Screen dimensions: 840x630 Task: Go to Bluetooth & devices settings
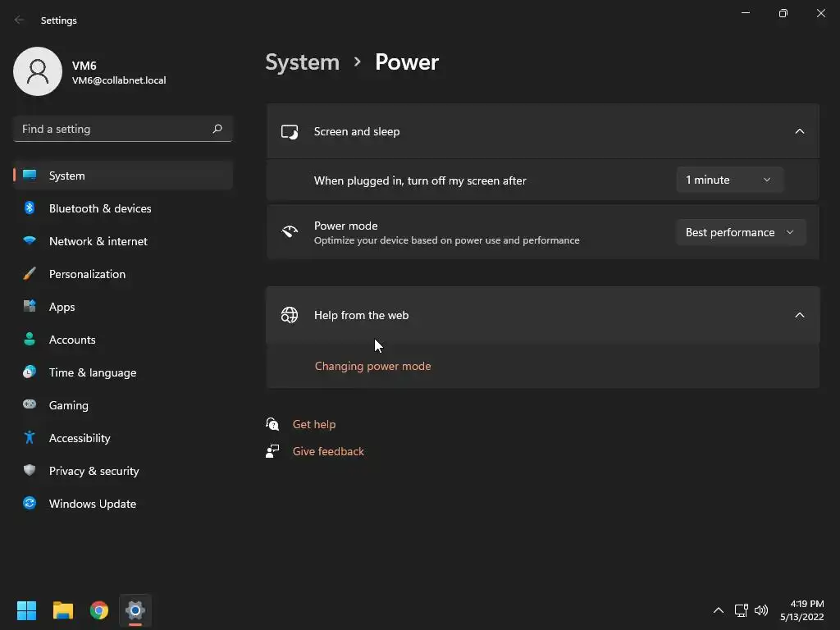(x=100, y=208)
